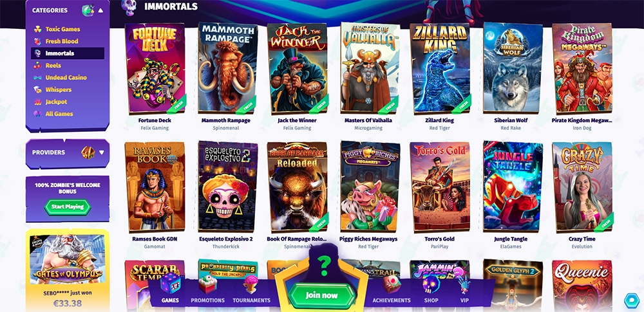Open the Achievements icon in bottom bar
644x312 pixels.
coord(392,284)
